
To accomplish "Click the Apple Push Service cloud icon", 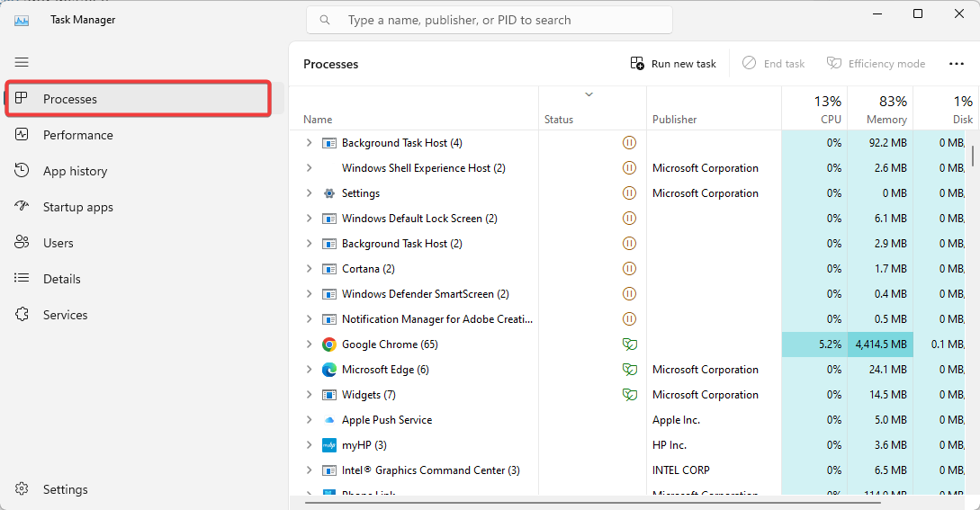I will pos(329,420).
